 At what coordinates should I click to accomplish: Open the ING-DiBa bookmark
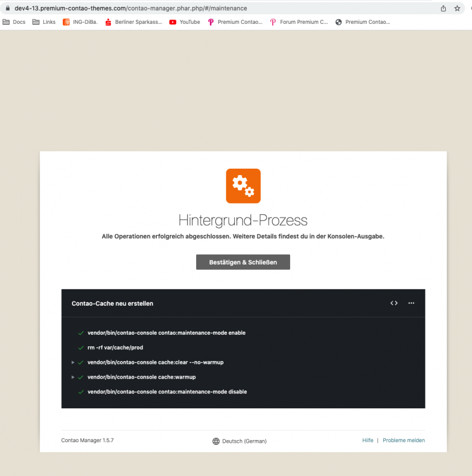click(x=80, y=22)
